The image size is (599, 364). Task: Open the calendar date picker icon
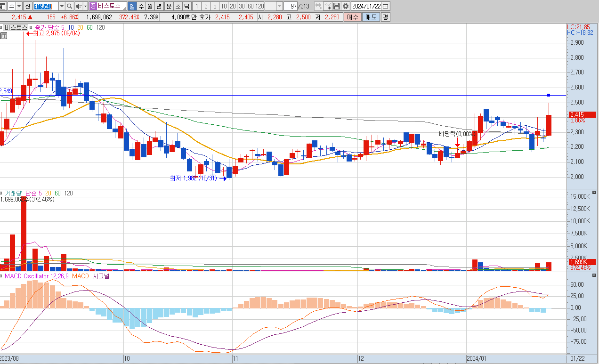(386, 6)
